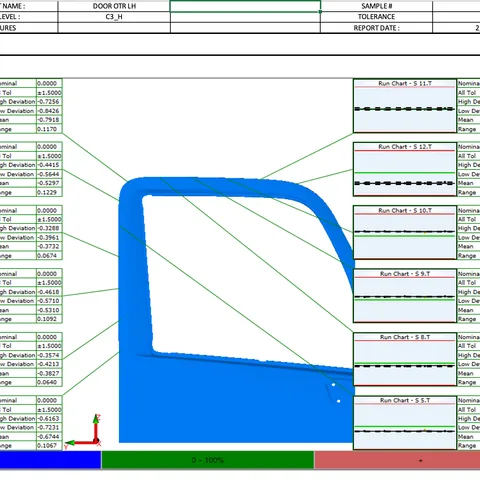This screenshot has width=480, height=480.
Task: Click the red plus legend bar
Action: [x=397, y=460]
